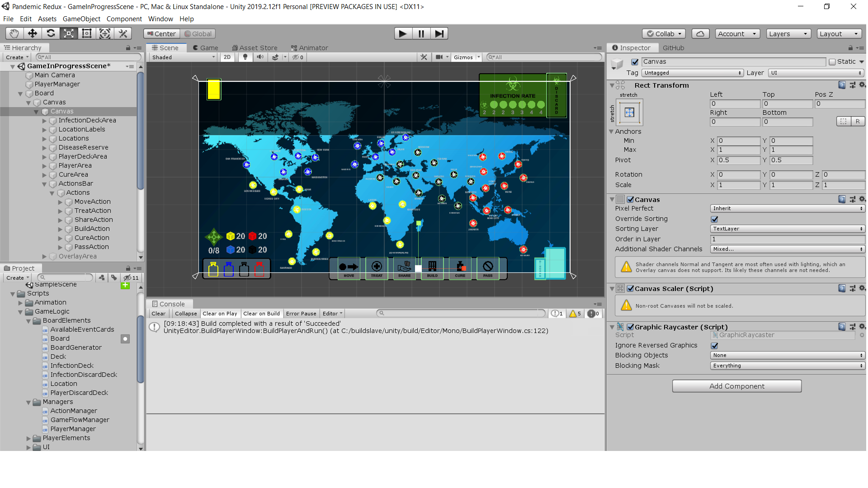Lock the Inspector panel
Screen dimensions: 868x488
coord(850,48)
